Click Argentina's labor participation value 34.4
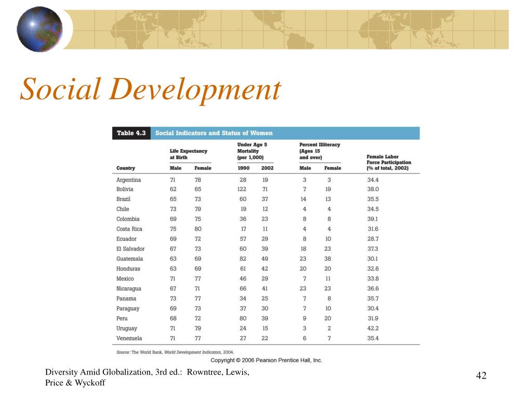 click(x=373, y=180)
